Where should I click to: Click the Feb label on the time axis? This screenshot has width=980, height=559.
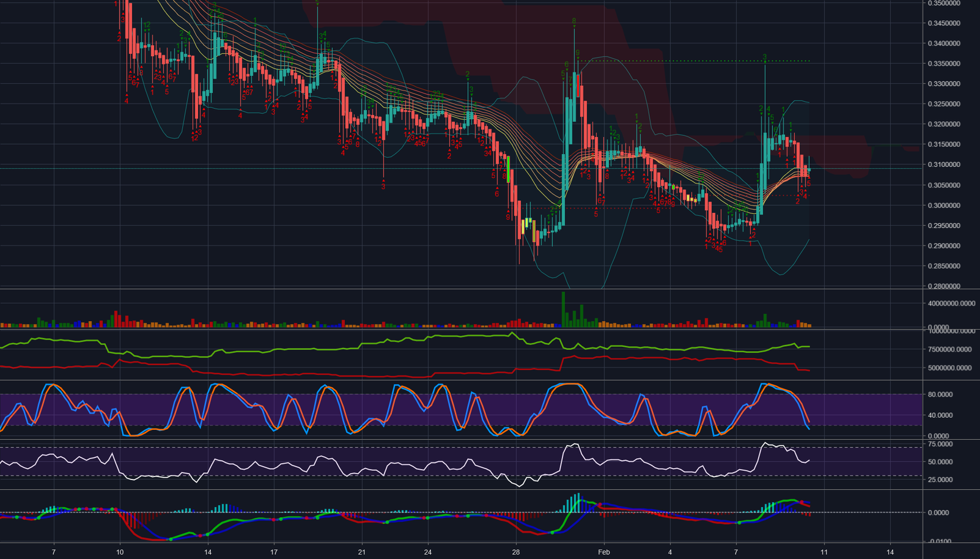click(x=603, y=551)
